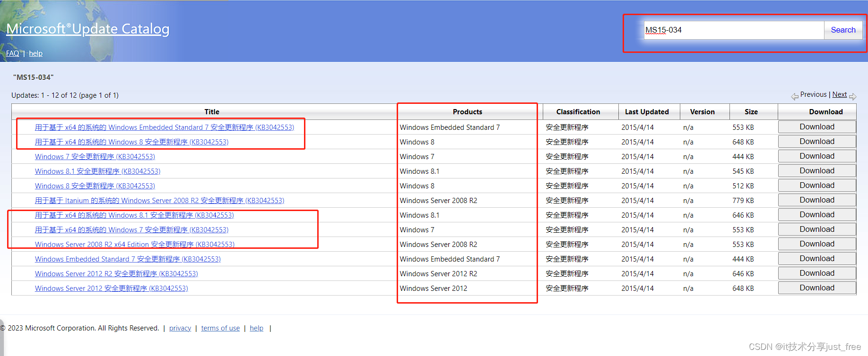Open the terms of use link
The image size is (868, 356).
pos(220,328)
